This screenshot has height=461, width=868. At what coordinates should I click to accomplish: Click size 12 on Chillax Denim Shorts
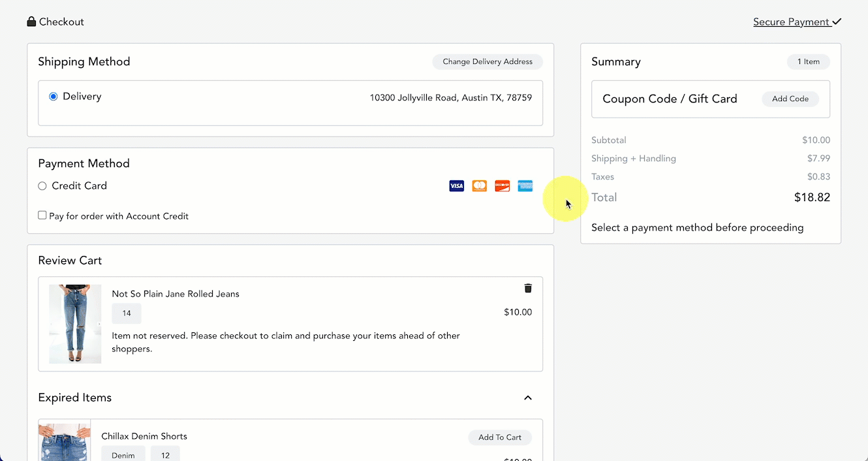(165, 454)
